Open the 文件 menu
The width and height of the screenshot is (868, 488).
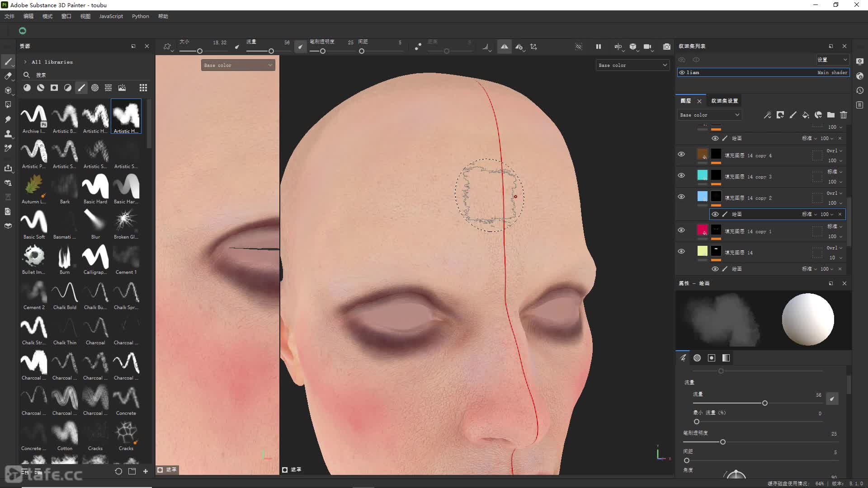[9, 16]
